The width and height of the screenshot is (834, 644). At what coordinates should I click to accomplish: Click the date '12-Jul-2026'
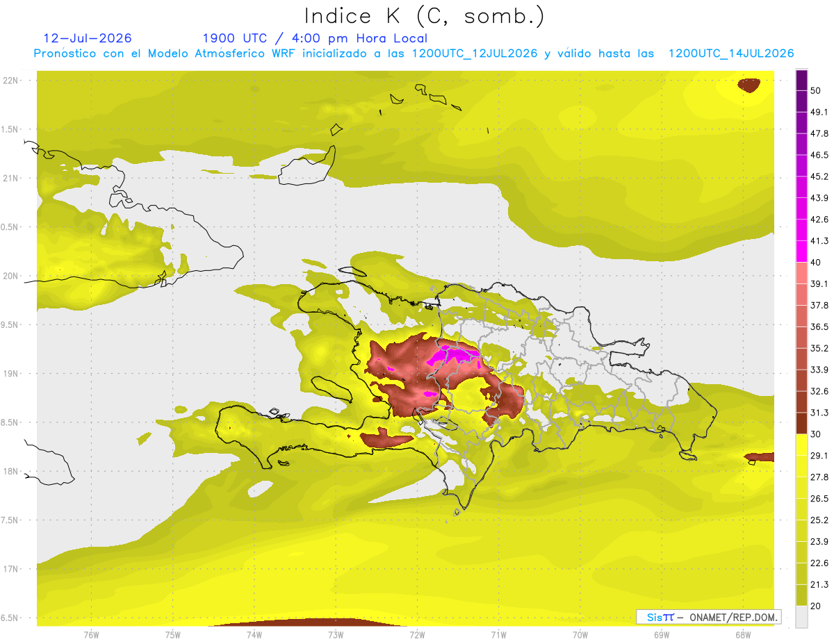click(88, 38)
